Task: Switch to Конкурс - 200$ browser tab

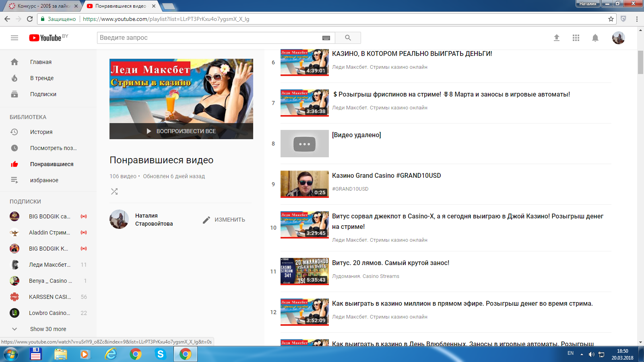Action: [43, 6]
